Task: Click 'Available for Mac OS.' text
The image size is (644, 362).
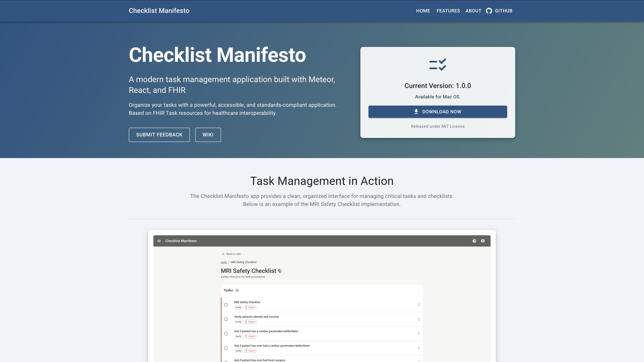Action: coord(438,97)
